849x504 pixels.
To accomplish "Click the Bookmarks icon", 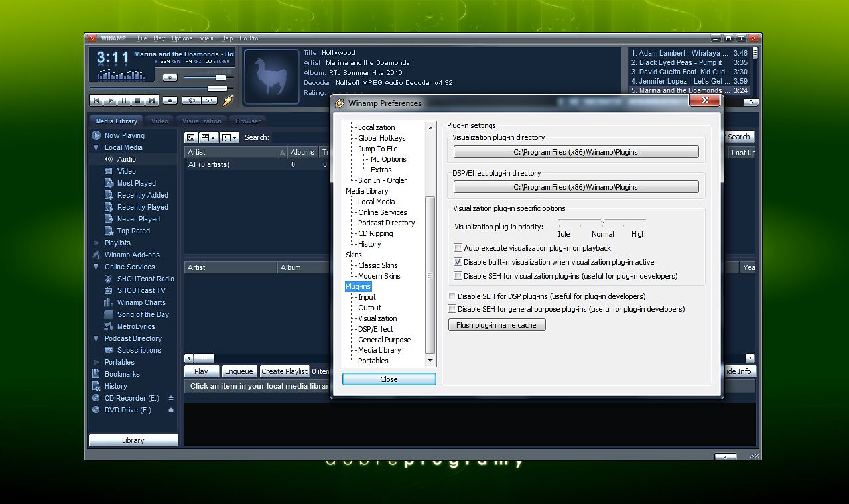I will (x=96, y=374).
